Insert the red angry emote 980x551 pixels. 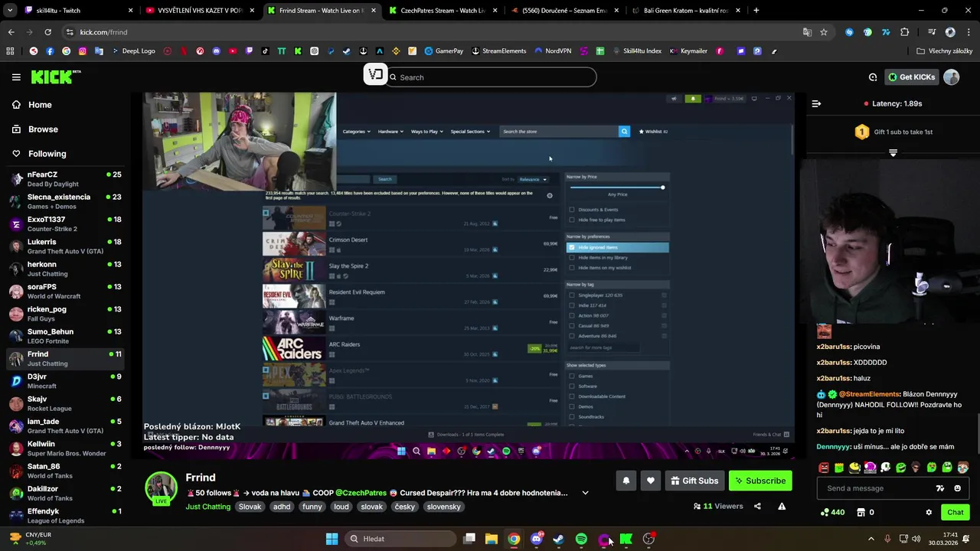(x=824, y=468)
